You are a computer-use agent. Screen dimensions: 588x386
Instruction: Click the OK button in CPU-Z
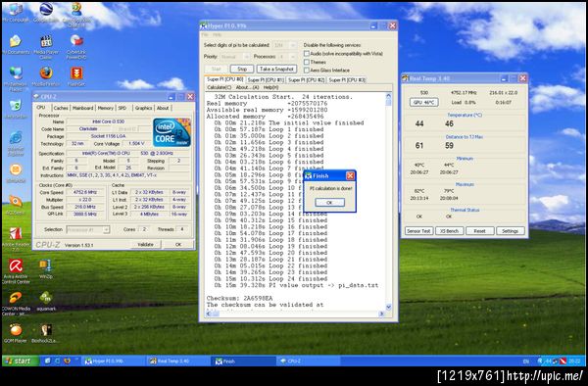(x=178, y=244)
